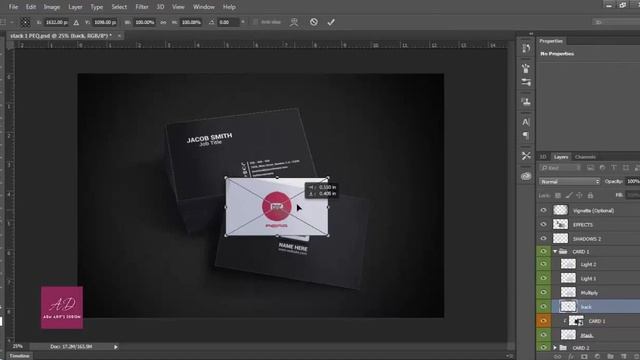Click the reference point location grid icon

(x=25, y=22)
